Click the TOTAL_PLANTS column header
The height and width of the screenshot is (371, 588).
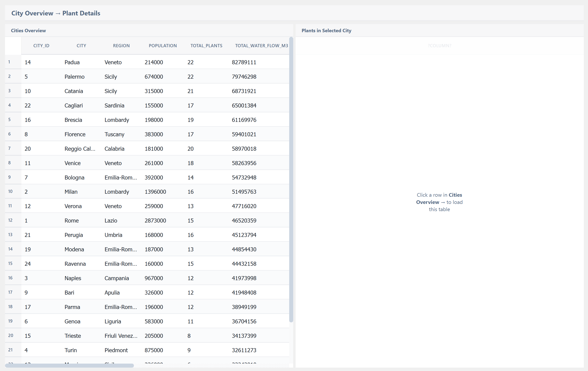pyautogui.click(x=206, y=46)
